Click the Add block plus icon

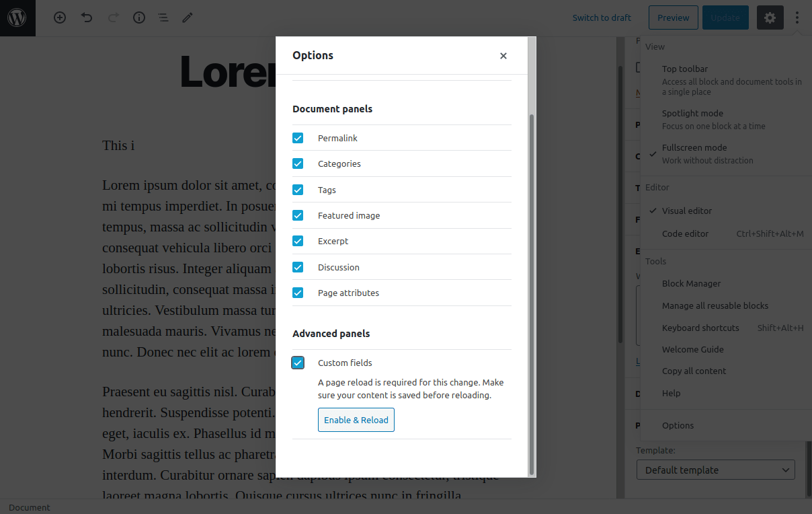60,18
